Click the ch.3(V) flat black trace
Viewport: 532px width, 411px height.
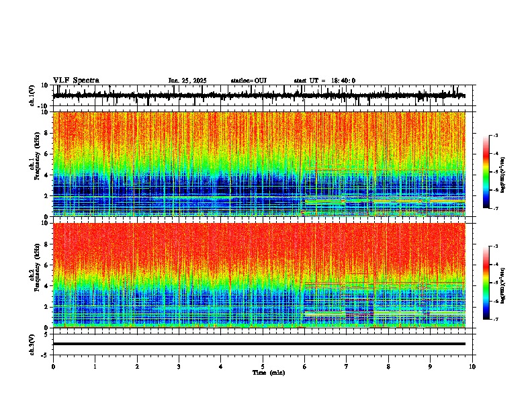[259, 344]
